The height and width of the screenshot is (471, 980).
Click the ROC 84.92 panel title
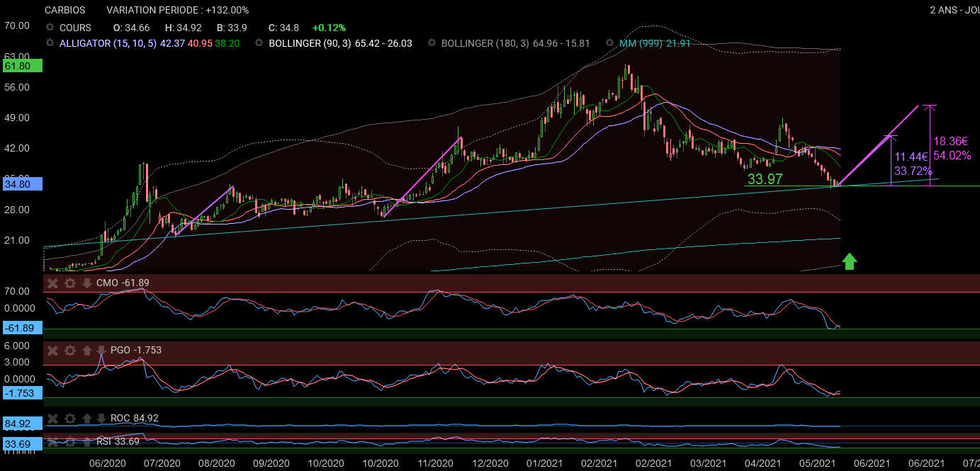[134, 419]
